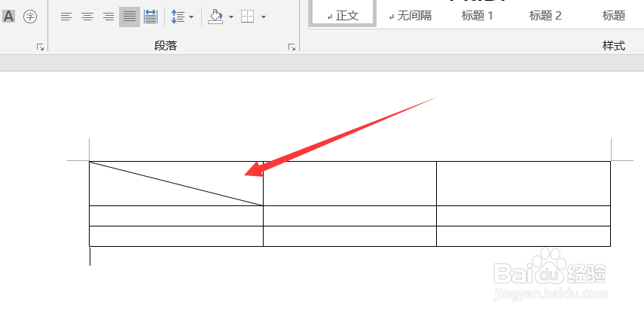Click the enclosed character 字 icon
Image resolution: width=644 pixels, height=316 pixels.
(x=30, y=17)
